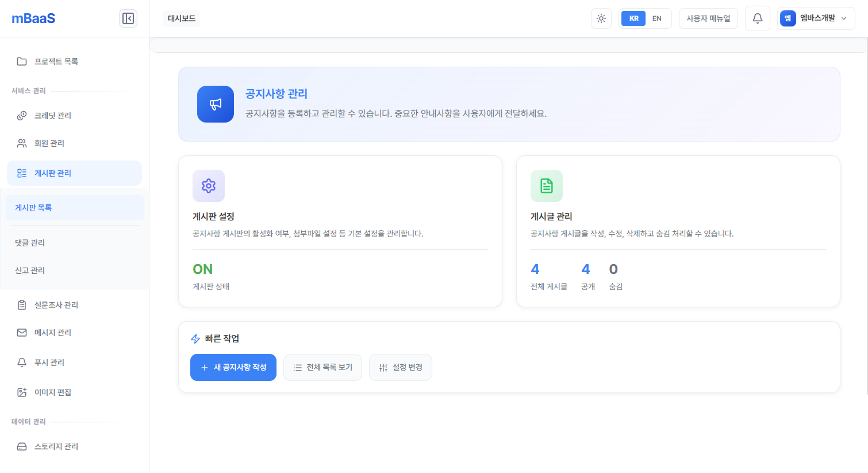This screenshot has height=473, width=868.
Task: Select the 대시보드 tab
Action: click(182, 18)
